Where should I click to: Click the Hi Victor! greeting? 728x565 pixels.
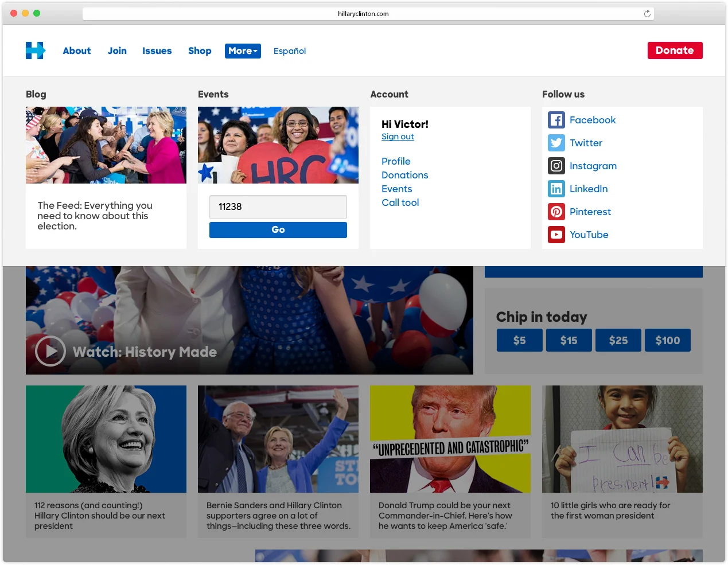405,124
